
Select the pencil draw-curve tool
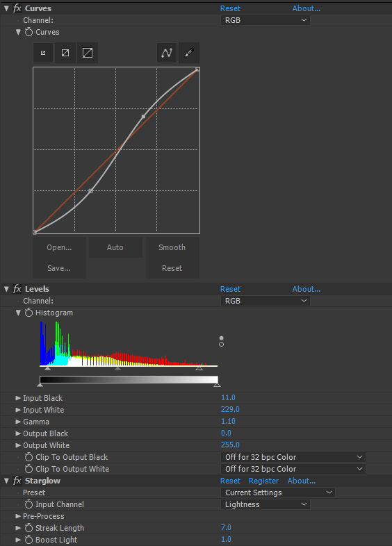click(189, 53)
